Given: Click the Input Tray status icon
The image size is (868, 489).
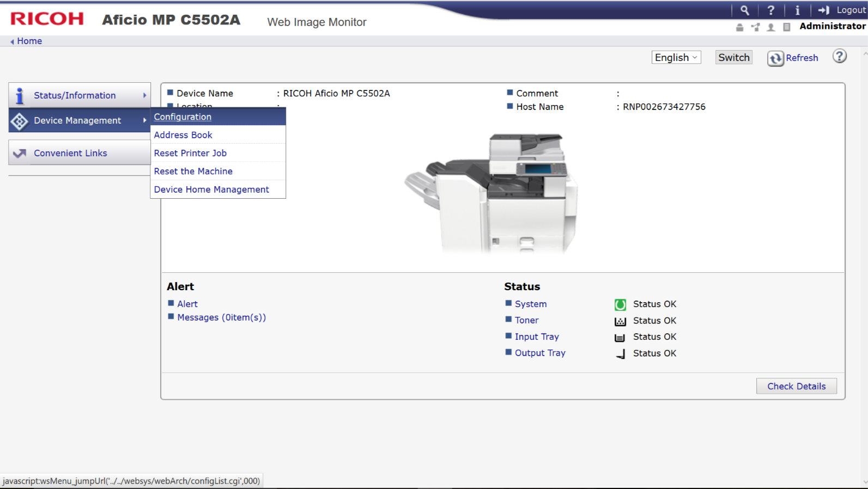Looking at the screenshot, I should point(620,338).
